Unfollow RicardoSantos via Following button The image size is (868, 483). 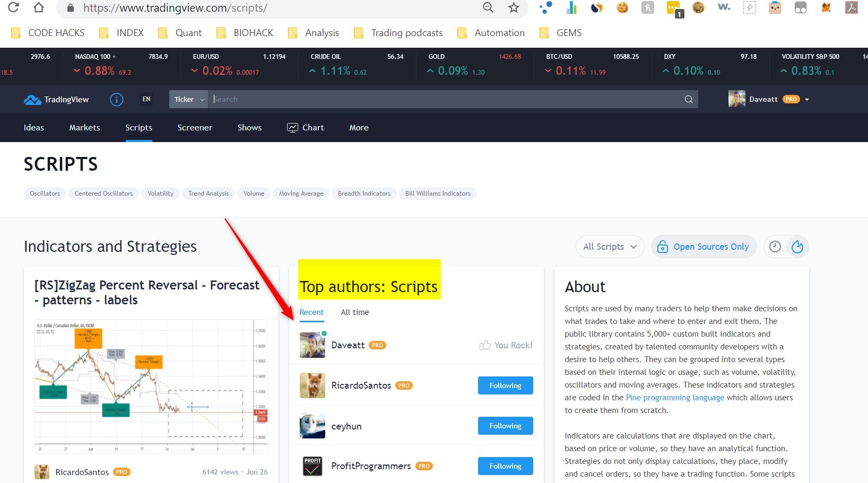point(506,385)
